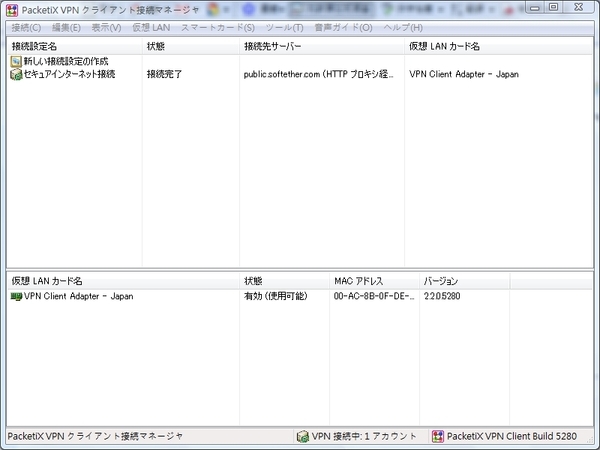Screen dimensions: 600x450
Task: Open the 編集(E) menu
Action: click(x=66, y=28)
